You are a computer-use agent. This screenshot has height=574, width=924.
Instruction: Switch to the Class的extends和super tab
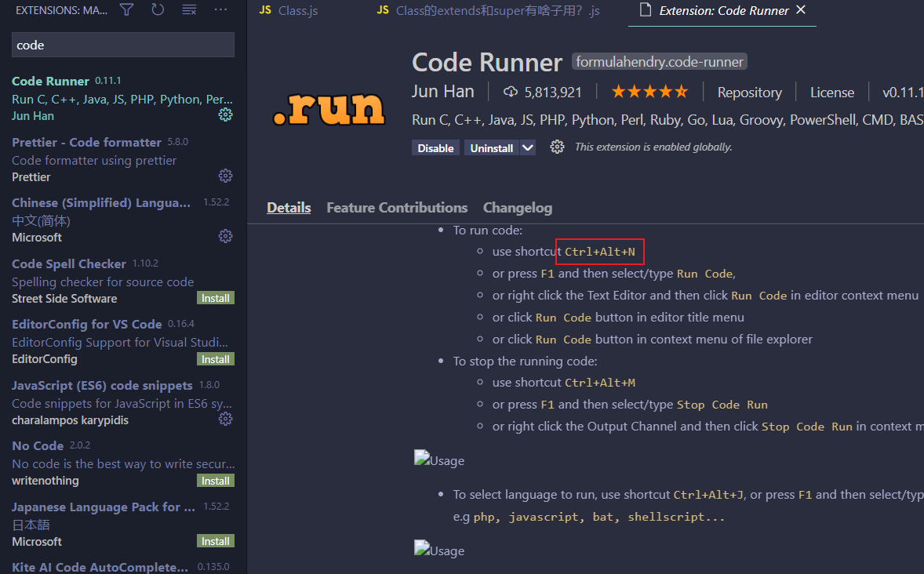click(x=489, y=11)
